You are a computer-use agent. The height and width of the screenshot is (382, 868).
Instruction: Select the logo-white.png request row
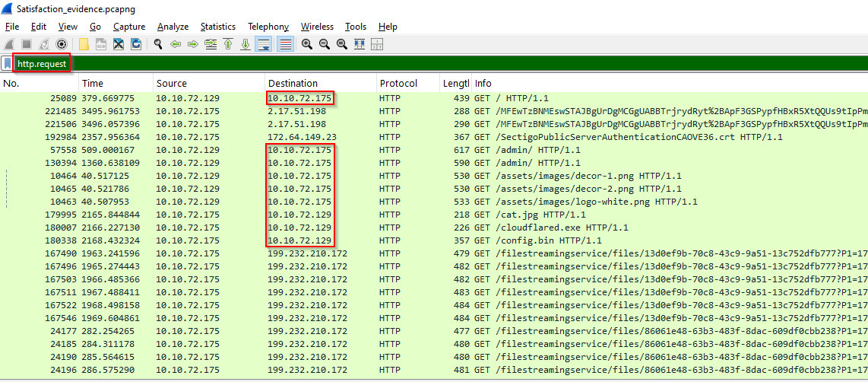pos(434,201)
